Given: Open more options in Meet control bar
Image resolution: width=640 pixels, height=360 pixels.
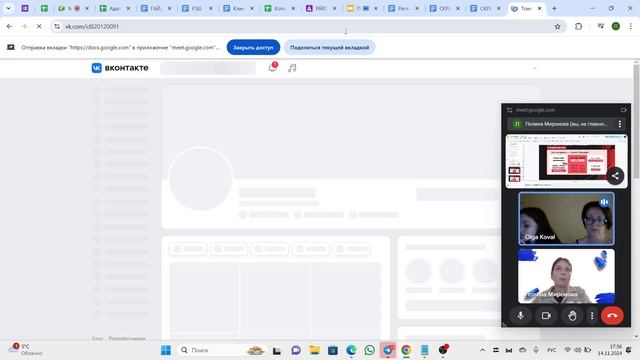Looking at the screenshot, I should pyautogui.click(x=592, y=316).
